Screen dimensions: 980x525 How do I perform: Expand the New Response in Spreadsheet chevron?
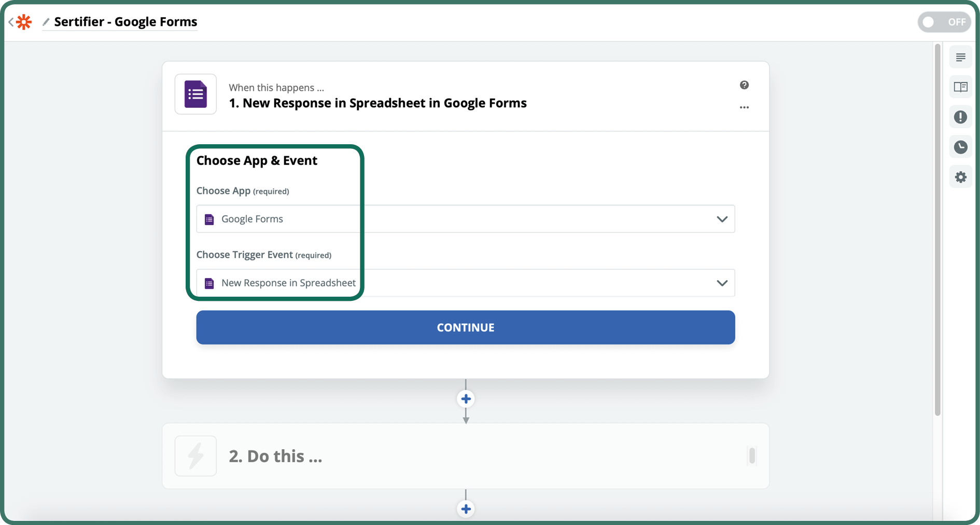click(x=722, y=283)
